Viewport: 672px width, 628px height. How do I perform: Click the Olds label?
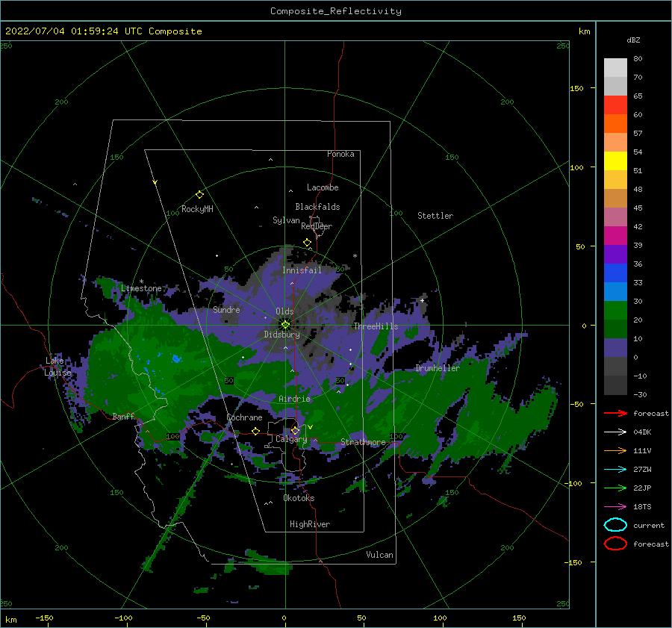click(x=284, y=311)
